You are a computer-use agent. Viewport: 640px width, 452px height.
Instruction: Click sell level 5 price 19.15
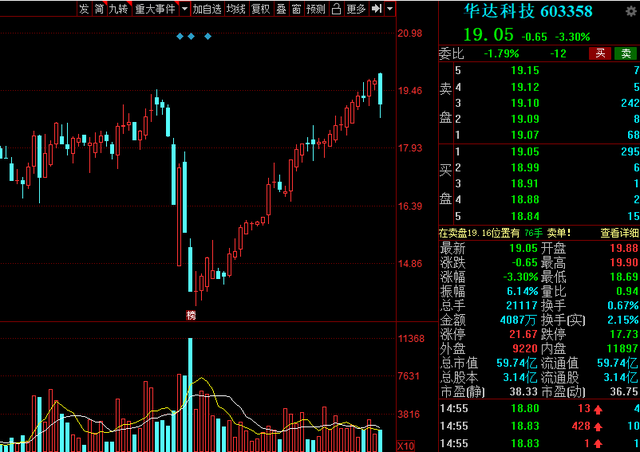click(525, 71)
